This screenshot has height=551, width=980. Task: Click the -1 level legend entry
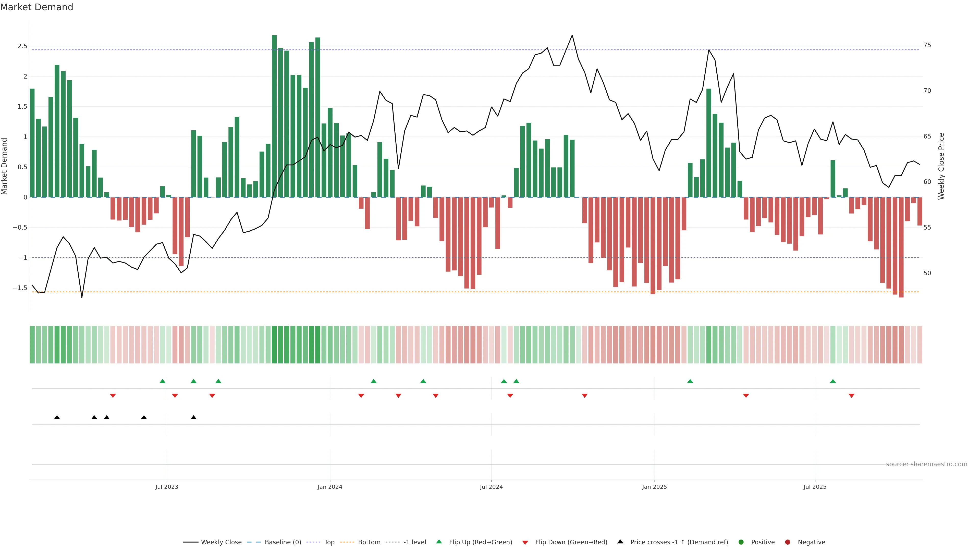(x=414, y=542)
